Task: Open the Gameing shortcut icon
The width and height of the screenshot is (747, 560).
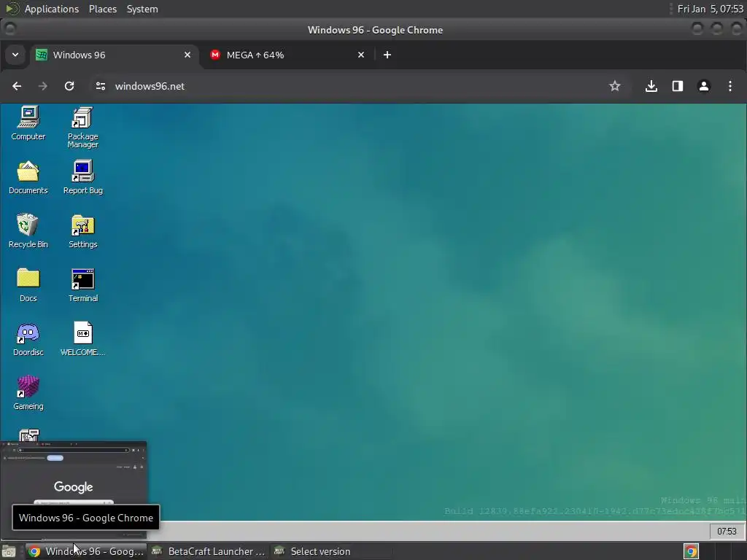Action: pyautogui.click(x=28, y=393)
